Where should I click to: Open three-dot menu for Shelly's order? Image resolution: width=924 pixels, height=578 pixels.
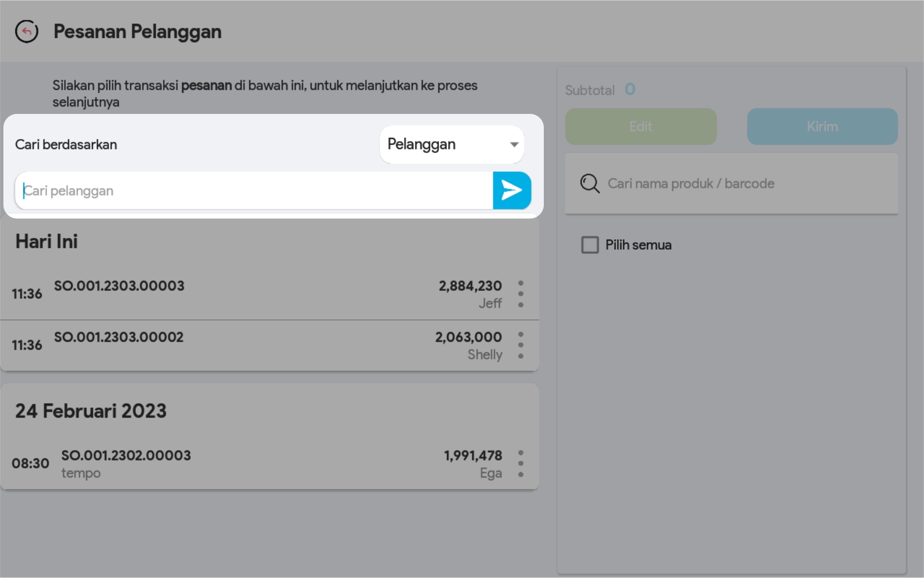point(520,345)
